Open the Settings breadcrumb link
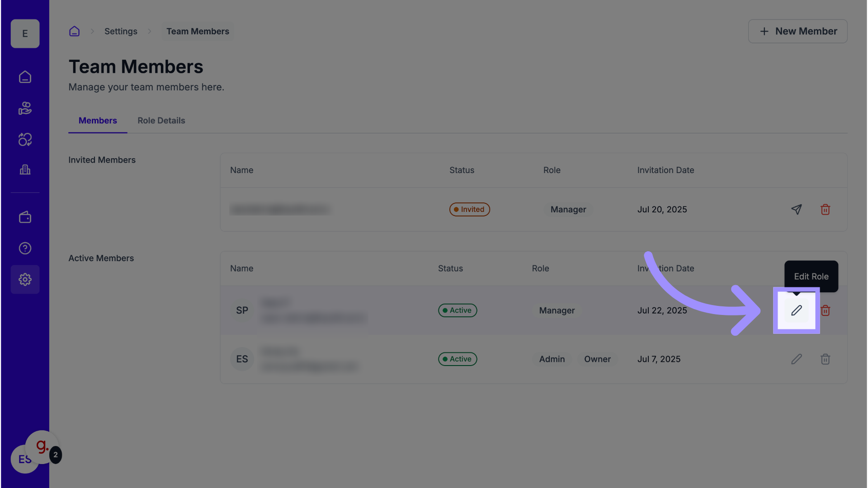This screenshot has height=488, width=868. (x=121, y=31)
